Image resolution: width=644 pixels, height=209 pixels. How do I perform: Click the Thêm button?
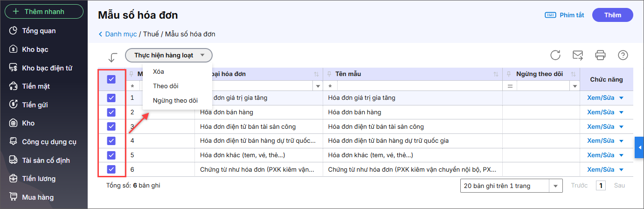coord(612,15)
